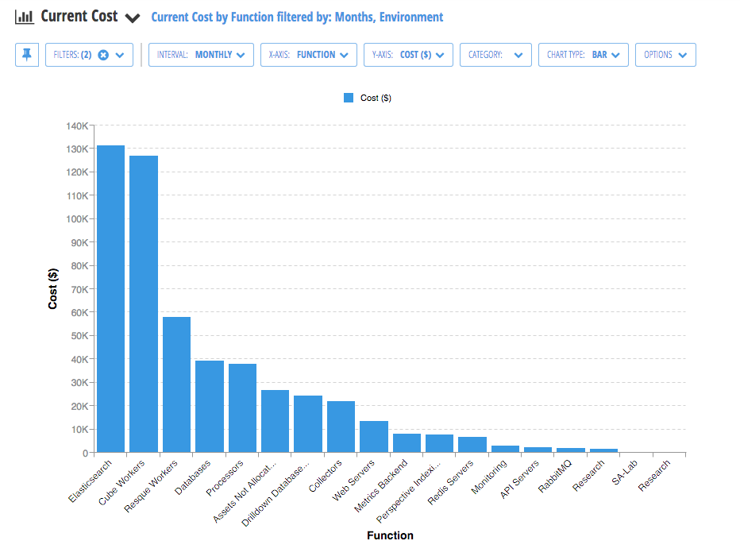This screenshot has height=560, width=740.
Task: Select the Processors bar
Action: [242, 407]
